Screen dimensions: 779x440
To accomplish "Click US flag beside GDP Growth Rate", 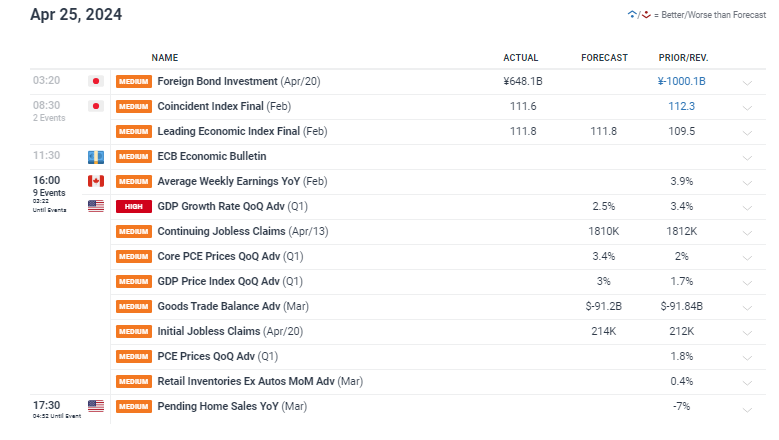I will click(96, 206).
